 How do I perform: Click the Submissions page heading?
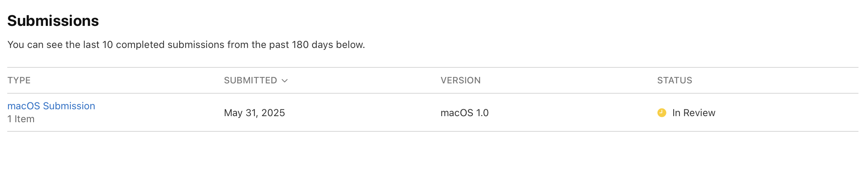(x=53, y=21)
